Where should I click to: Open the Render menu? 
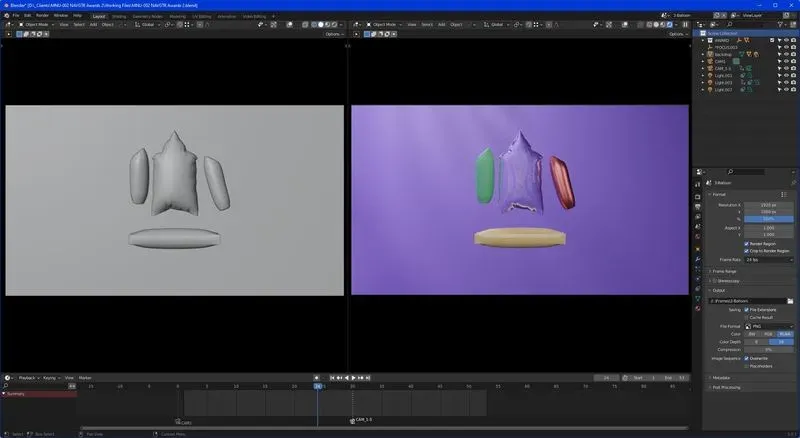[43, 16]
